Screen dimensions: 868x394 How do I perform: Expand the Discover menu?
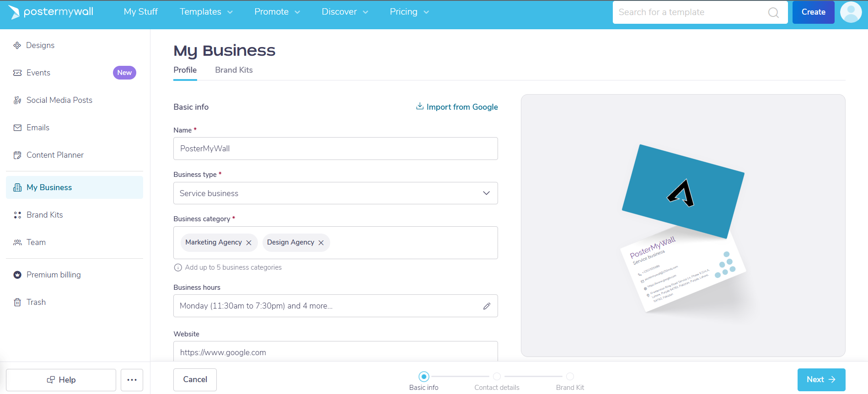point(345,12)
